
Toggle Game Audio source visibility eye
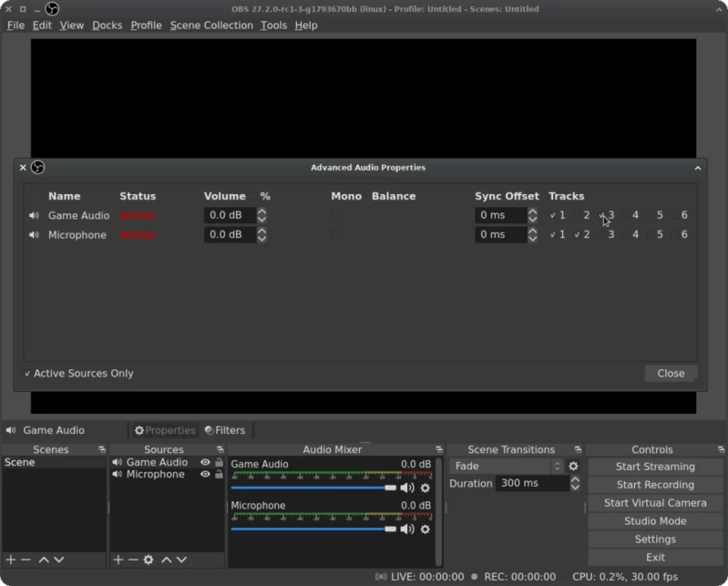(x=205, y=462)
